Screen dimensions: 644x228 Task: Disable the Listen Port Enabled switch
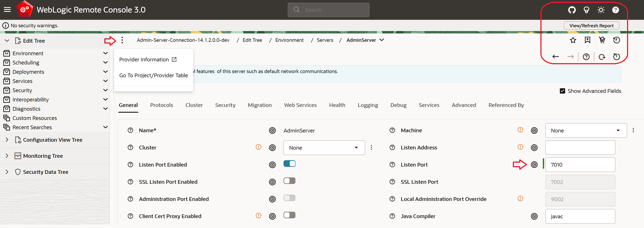point(289,164)
